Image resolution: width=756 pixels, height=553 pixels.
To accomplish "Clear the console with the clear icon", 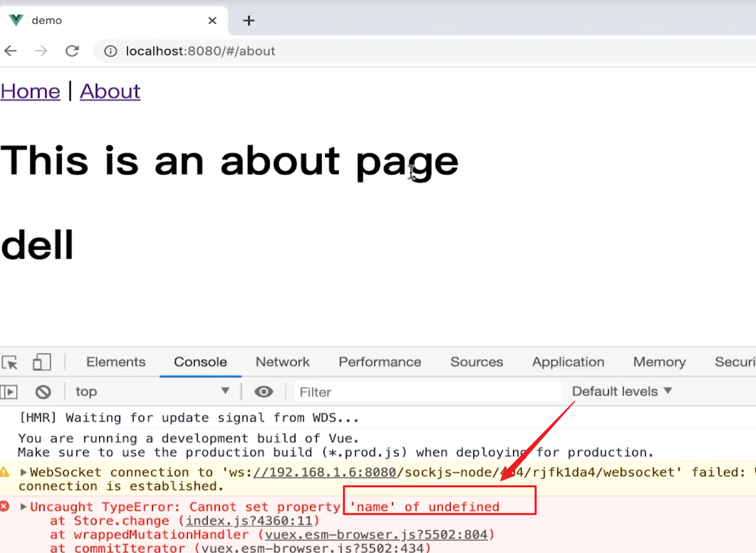I will pos(43,392).
